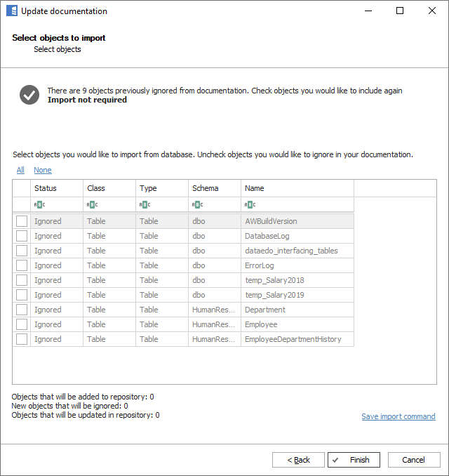
Task: Deselect everything with the None link
Action: 42,170
